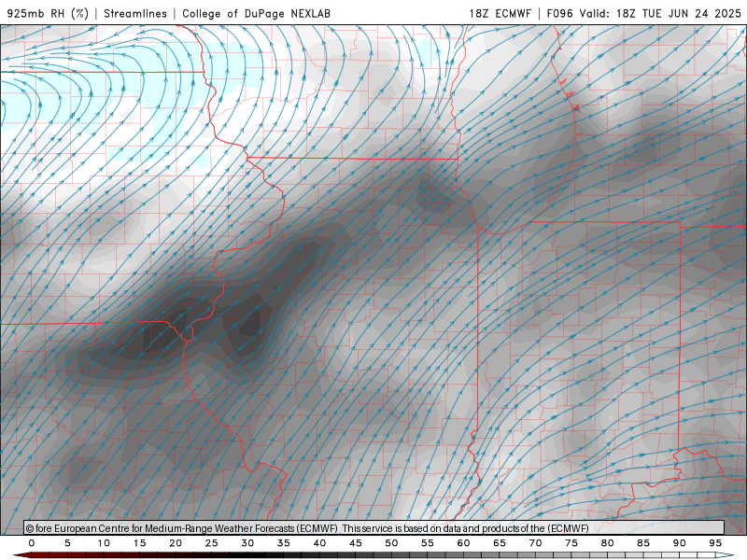Click the legend value "50"

point(391,543)
